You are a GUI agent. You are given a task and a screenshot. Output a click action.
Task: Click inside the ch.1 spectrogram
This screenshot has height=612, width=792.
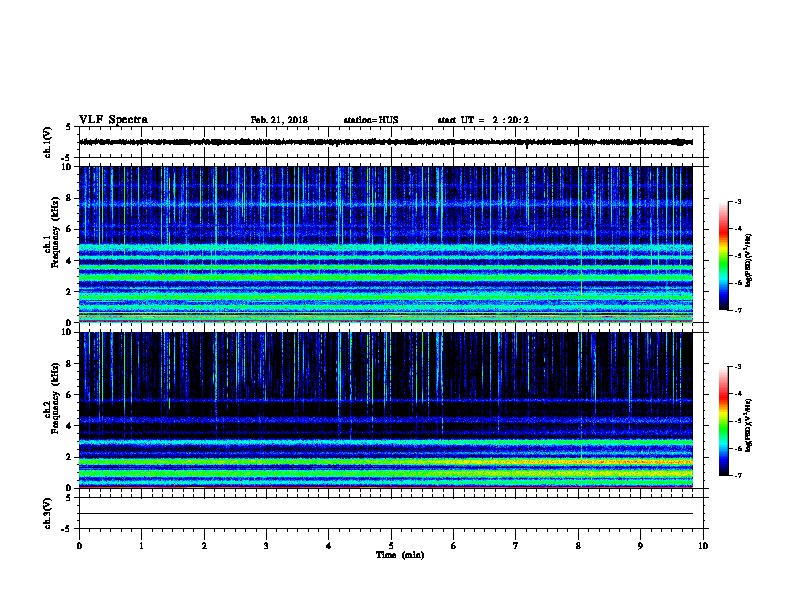386,244
